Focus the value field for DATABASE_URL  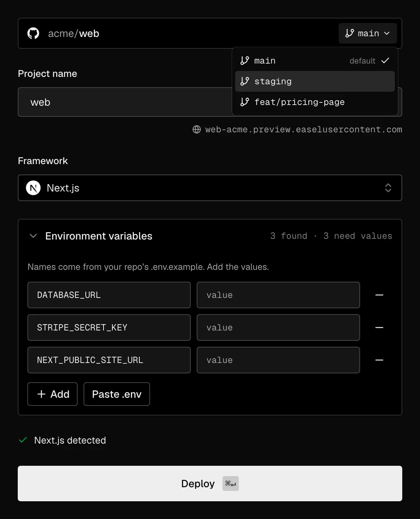click(278, 295)
